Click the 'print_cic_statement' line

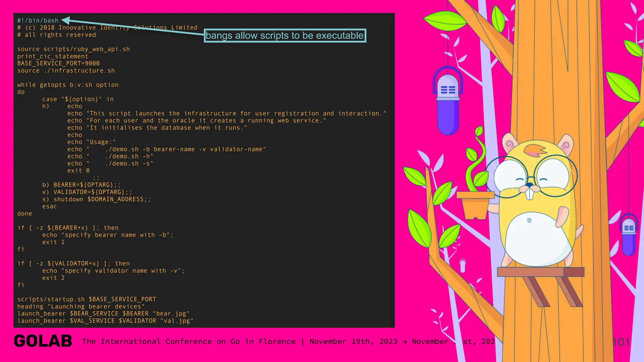click(x=53, y=57)
